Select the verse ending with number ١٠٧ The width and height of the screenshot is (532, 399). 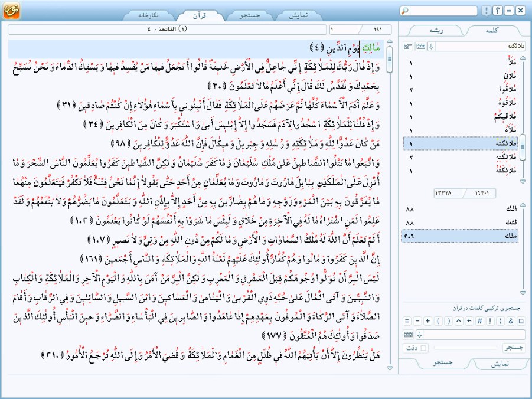coord(234,240)
